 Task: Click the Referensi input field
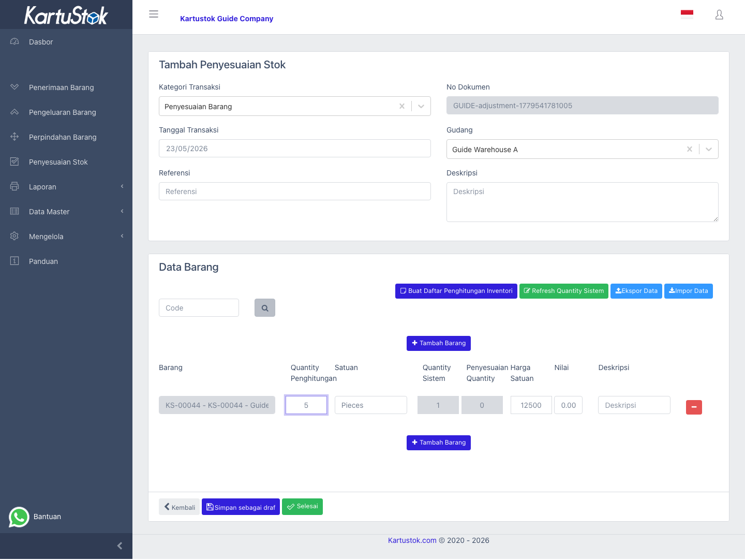[x=295, y=191]
